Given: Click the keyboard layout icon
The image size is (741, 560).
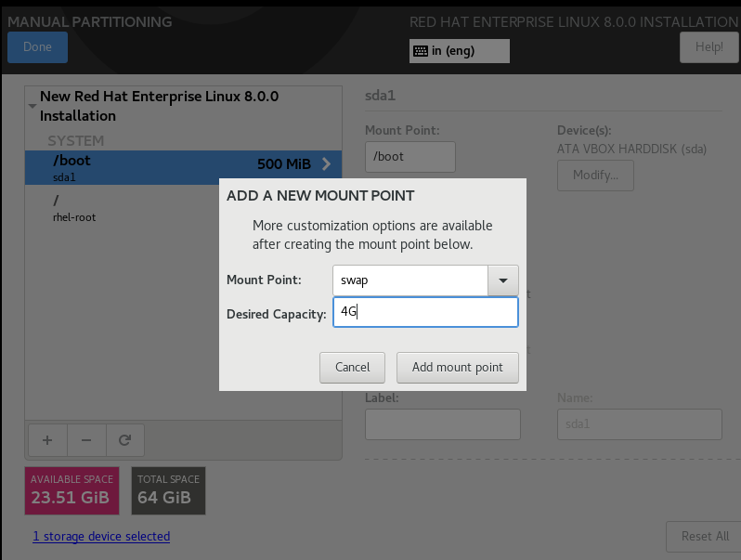Looking at the screenshot, I should tap(421, 51).
